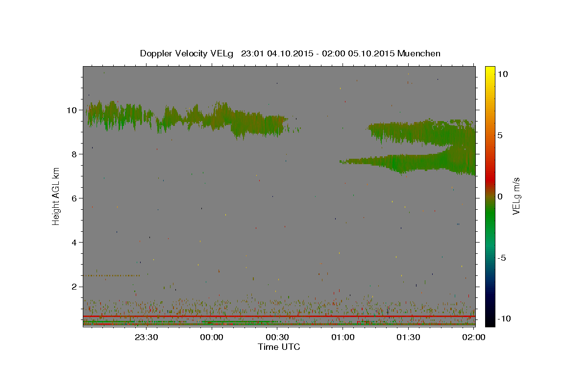Click the colorbar value 10 label
This screenshot has width=588, height=392.
coord(503,73)
